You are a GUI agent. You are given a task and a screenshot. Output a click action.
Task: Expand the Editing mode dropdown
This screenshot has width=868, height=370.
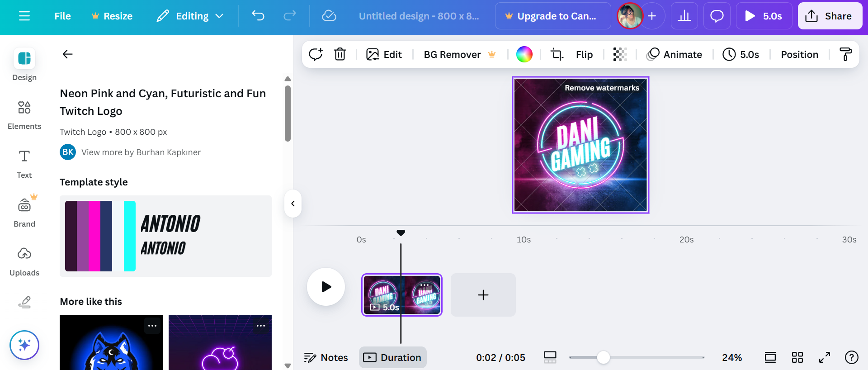click(190, 16)
